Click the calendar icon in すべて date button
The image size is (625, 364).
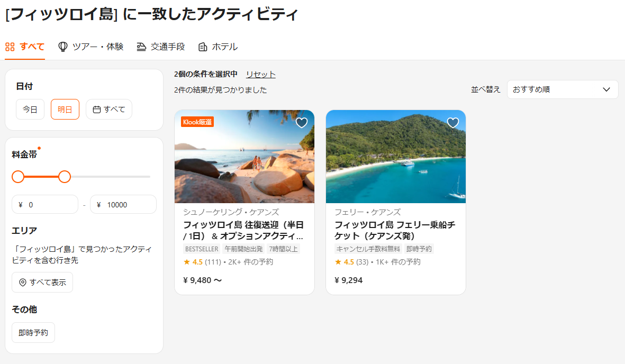tap(96, 109)
